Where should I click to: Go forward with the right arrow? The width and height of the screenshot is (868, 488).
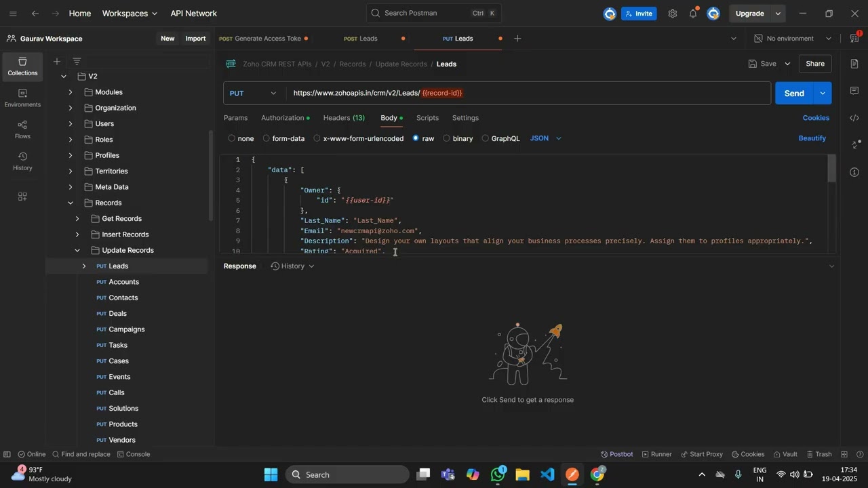pos(57,14)
